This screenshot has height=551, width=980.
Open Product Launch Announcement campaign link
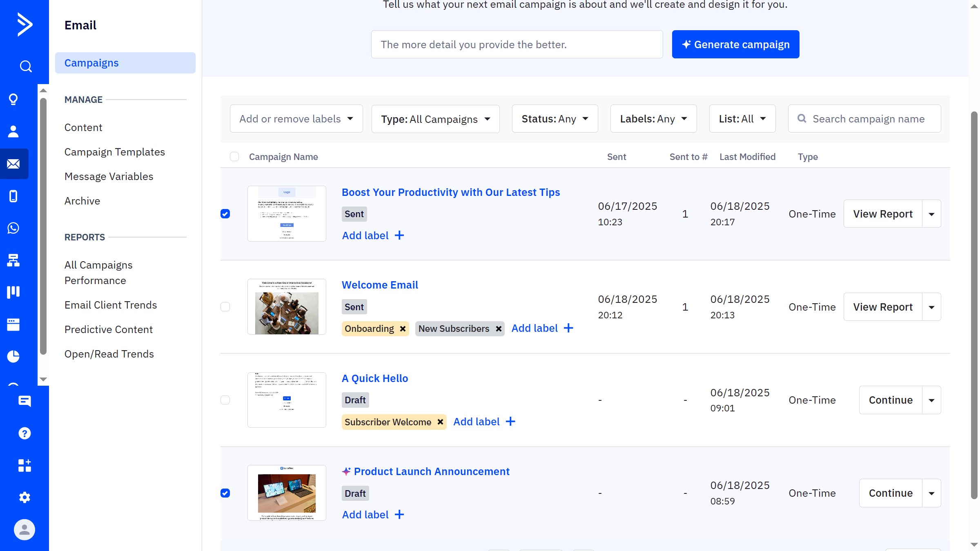pos(432,471)
